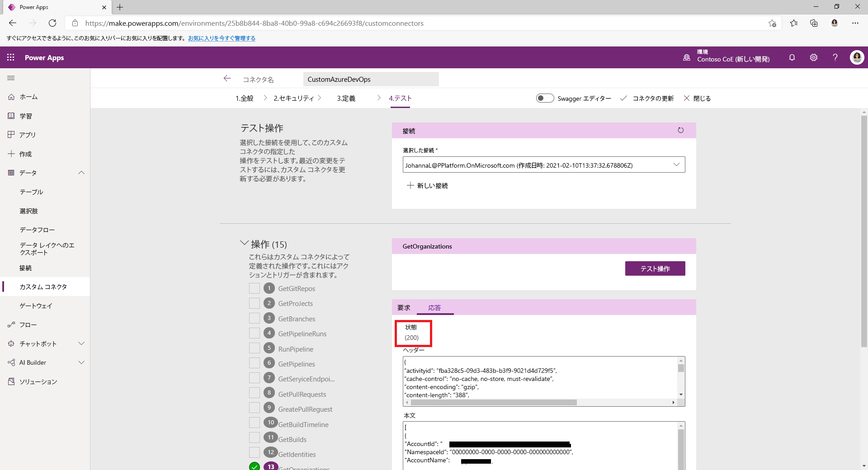
Task: Refresh the connection list icon
Action: (680, 130)
